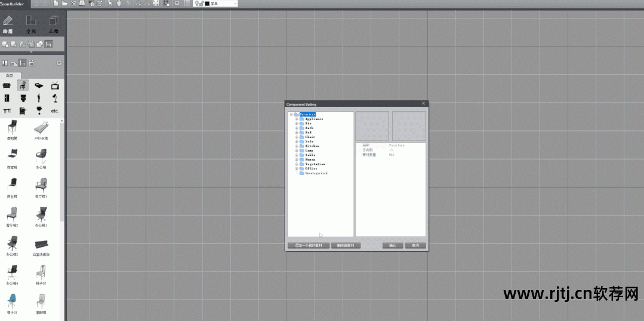Select the blue 椅子01 chair thumbnail

pyautogui.click(x=12, y=303)
